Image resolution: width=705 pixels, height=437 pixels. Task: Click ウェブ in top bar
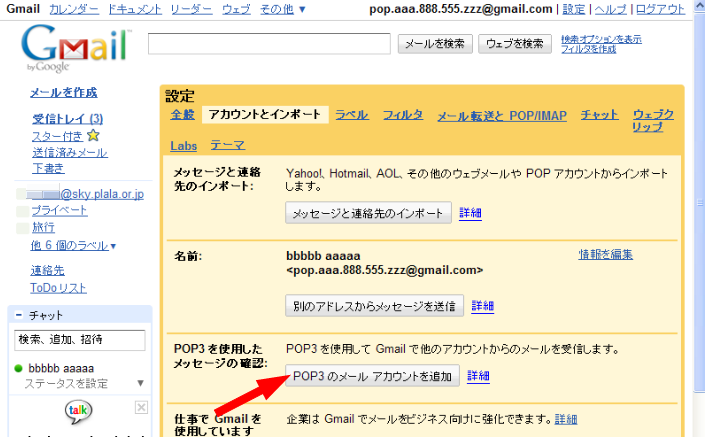(236, 9)
